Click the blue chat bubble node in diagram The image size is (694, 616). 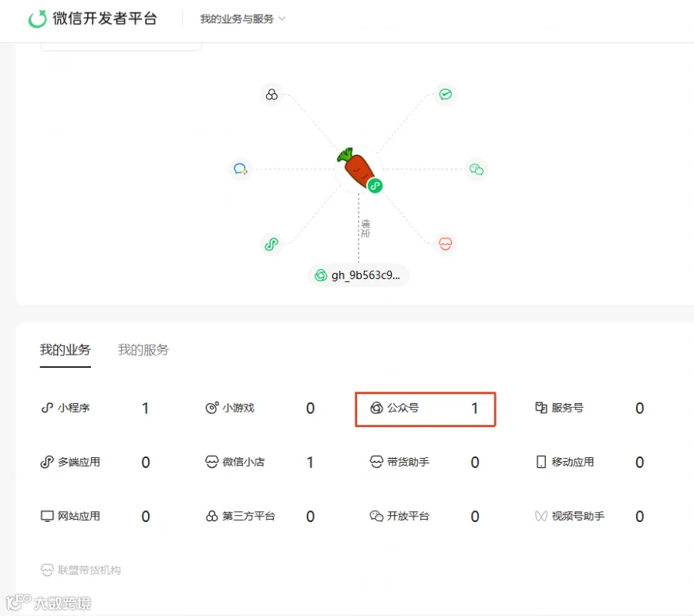point(241,169)
